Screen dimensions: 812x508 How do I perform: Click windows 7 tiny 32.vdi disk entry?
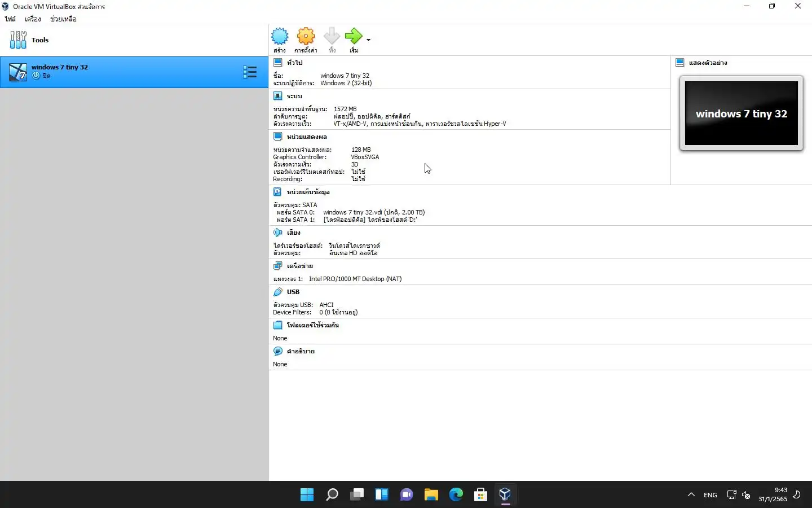[x=374, y=212]
